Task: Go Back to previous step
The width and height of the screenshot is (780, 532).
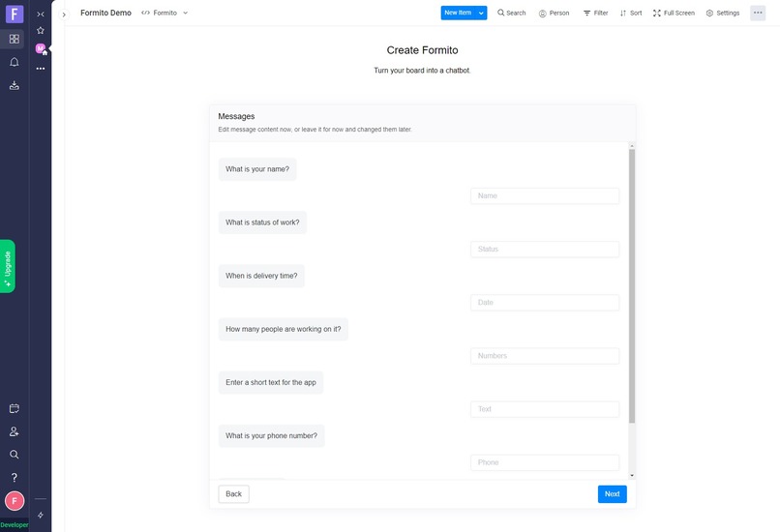Action: (233, 493)
